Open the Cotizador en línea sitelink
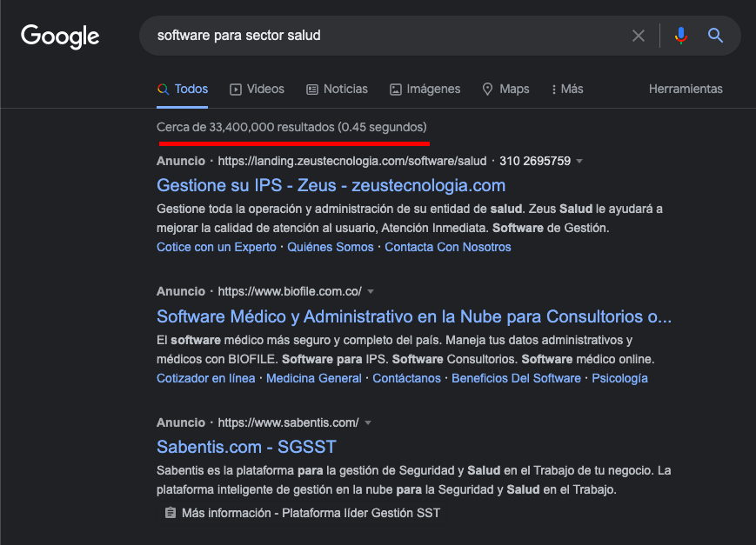This screenshot has width=756, height=545. [206, 378]
